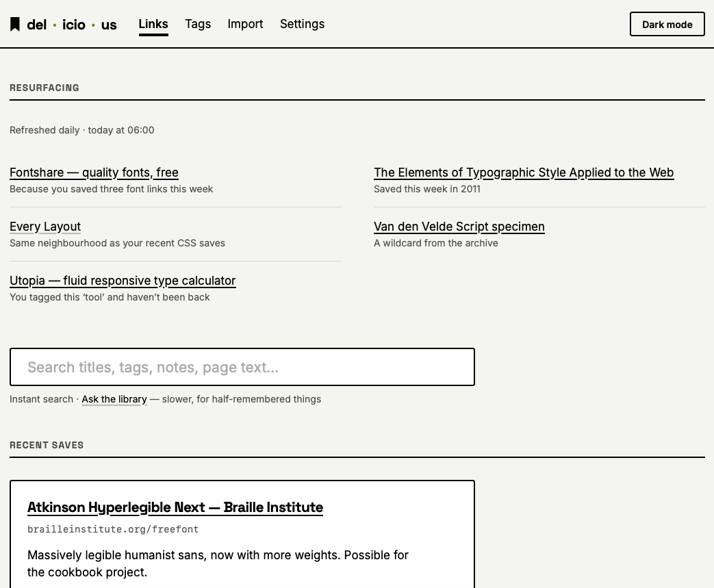Click the RESURFACING section heading
This screenshot has height=588, width=714.
pos(44,88)
